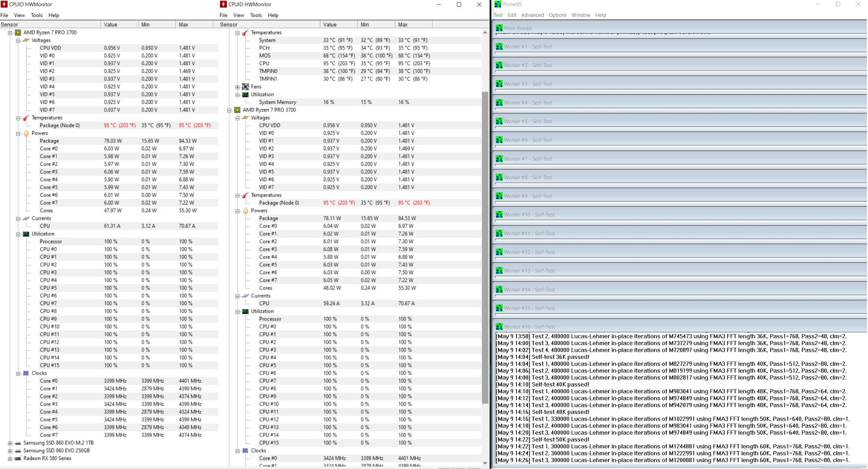Click left pane Powers flame icon
Image resolution: width=868 pixels, height=469 pixels.
point(26,133)
